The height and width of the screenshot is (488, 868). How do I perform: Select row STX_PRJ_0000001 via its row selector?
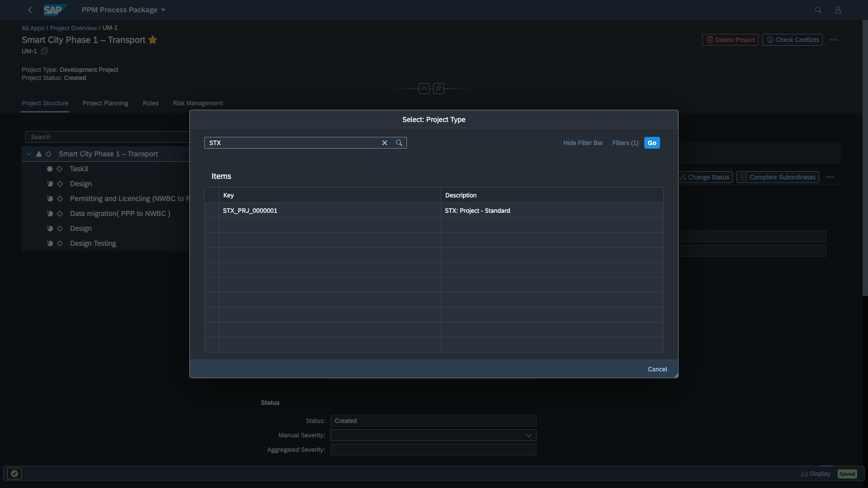212,211
